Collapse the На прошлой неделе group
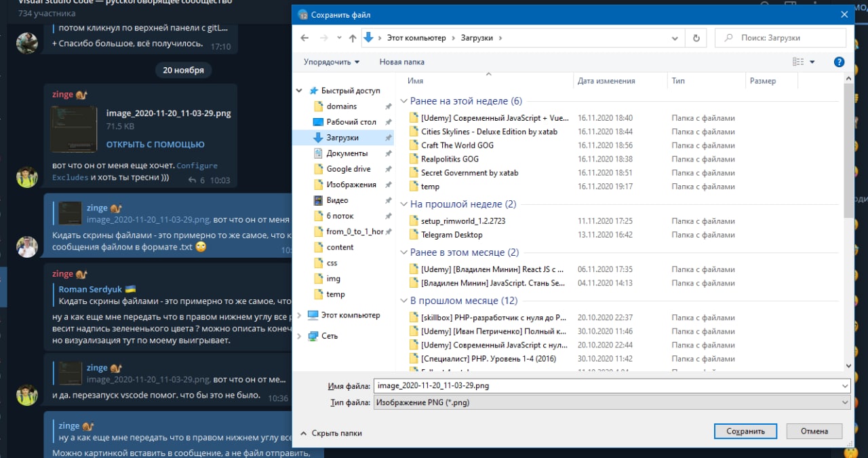Image resolution: width=868 pixels, height=458 pixels. coord(403,204)
